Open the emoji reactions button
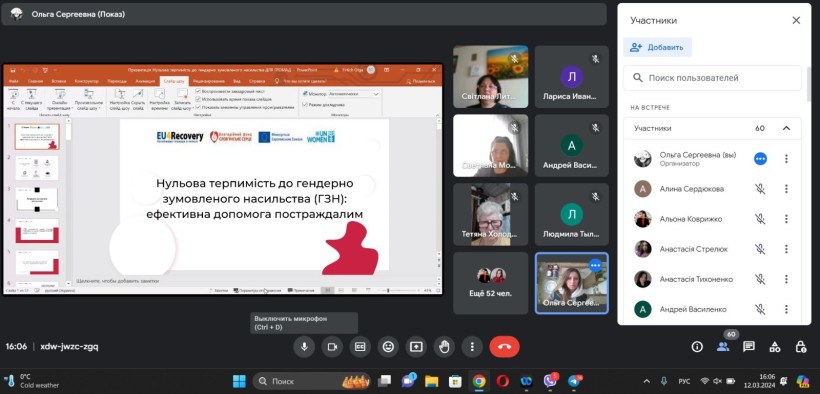Screen dimensions: 820x394 point(388,347)
